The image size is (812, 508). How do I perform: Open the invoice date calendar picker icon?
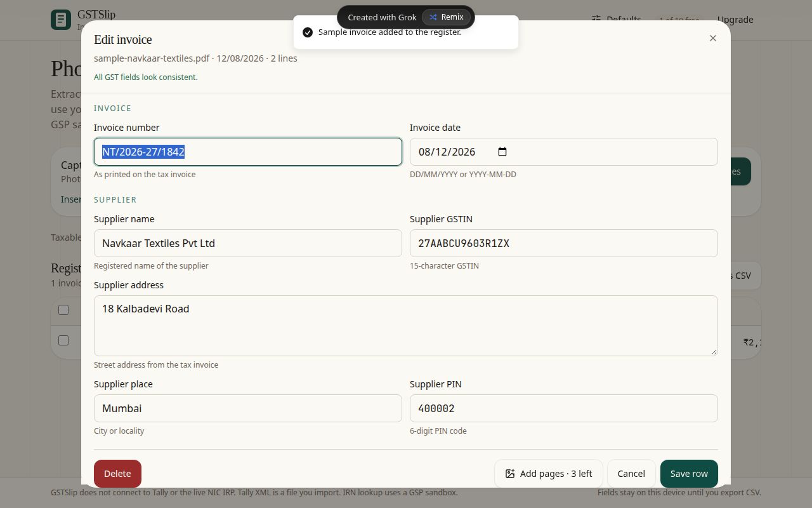[502, 152]
